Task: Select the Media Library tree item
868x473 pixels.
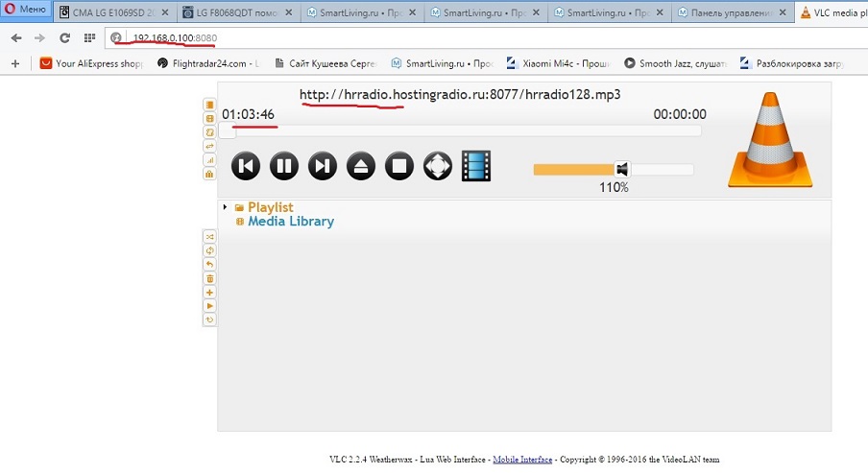Action: (291, 222)
